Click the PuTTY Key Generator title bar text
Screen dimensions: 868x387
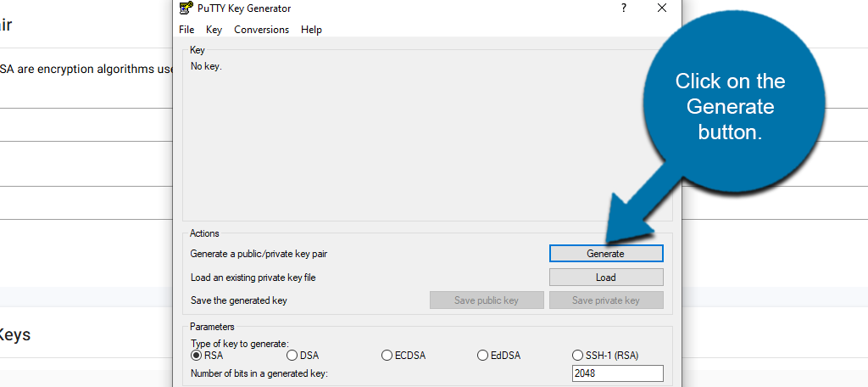pyautogui.click(x=245, y=8)
